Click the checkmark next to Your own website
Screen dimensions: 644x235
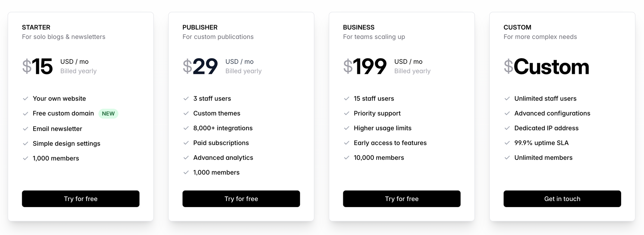coord(25,99)
